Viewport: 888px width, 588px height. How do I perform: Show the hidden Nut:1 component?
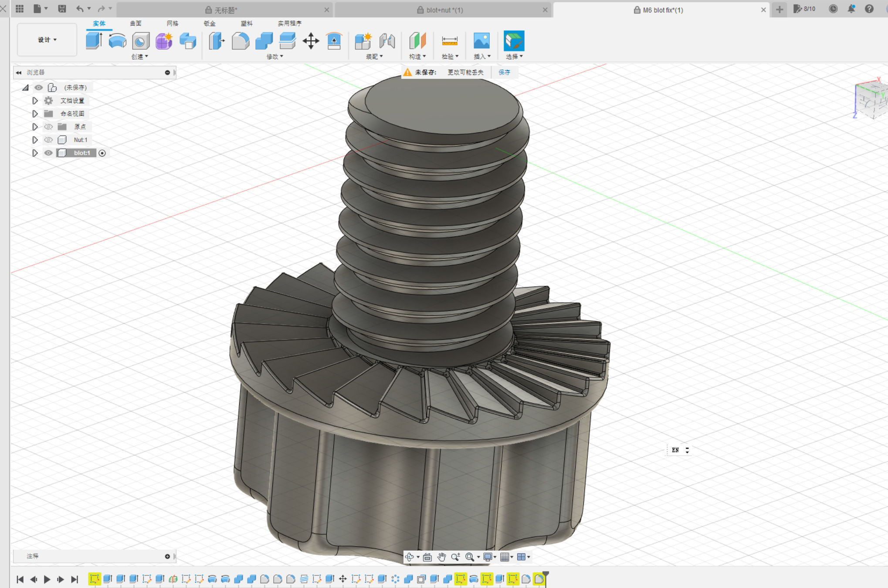click(x=48, y=140)
